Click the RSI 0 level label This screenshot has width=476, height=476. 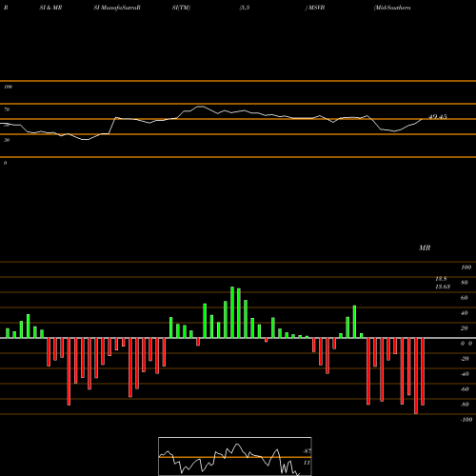pos(5,163)
